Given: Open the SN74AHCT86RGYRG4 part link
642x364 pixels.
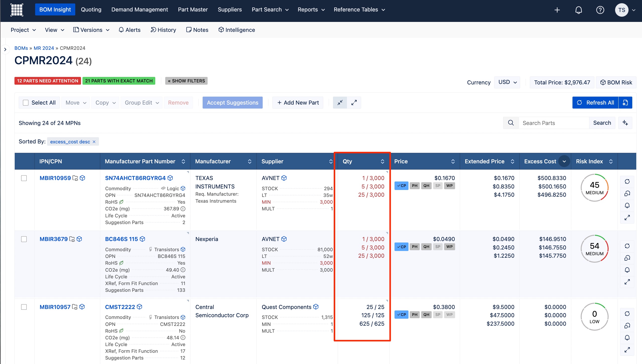Looking at the screenshot, I should click(x=135, y=178).
